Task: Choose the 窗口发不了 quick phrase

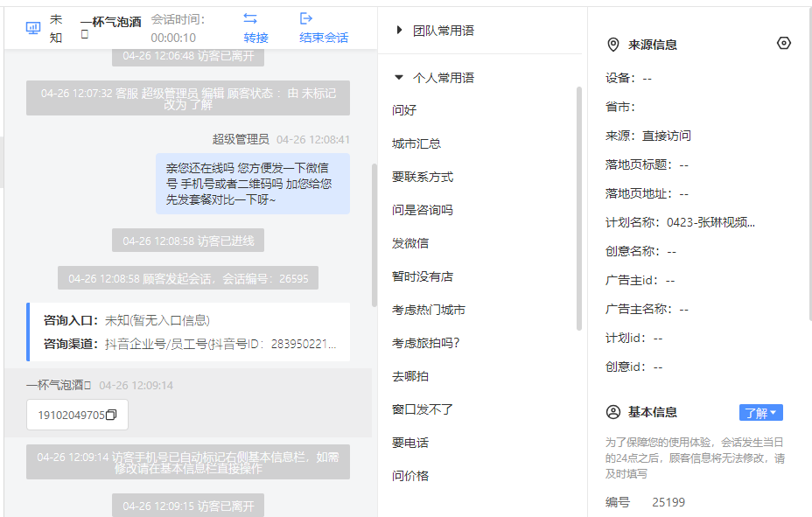Action: click(423, 409)
